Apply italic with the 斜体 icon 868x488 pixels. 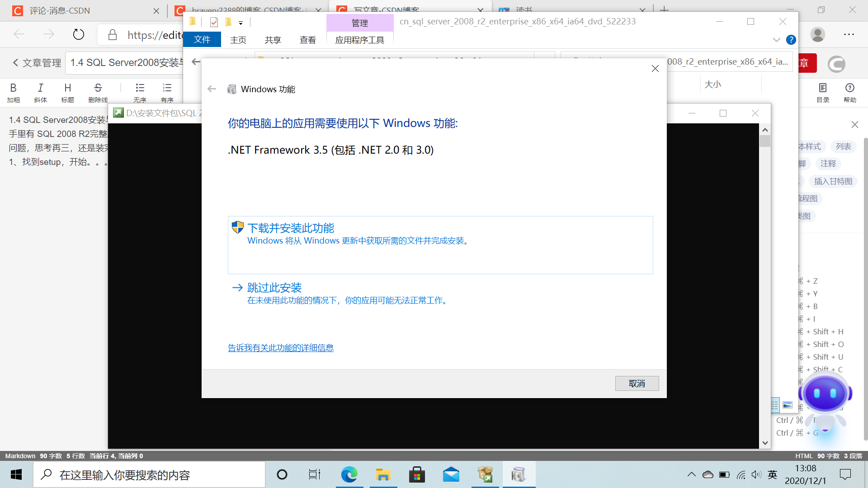click(x=41, y=93)
